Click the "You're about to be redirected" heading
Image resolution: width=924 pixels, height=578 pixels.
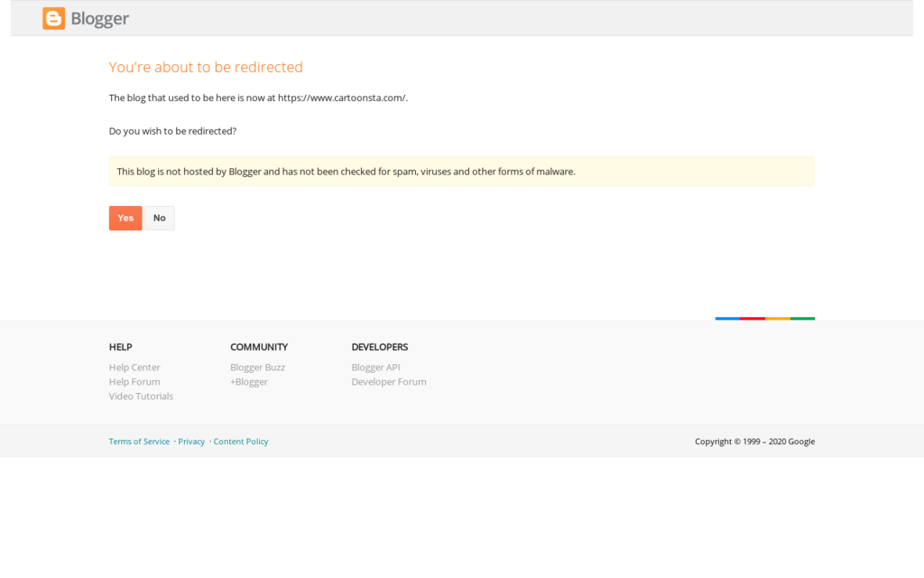tap(206, 68)
